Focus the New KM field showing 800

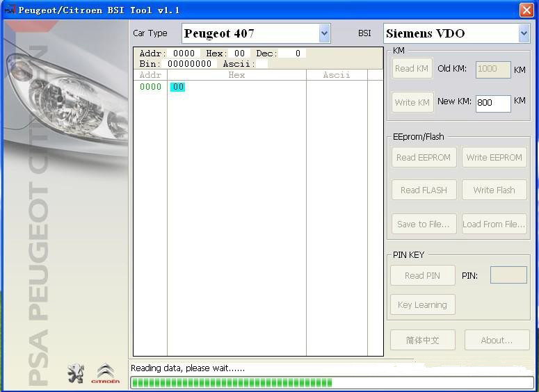click(x=493, y=104)
